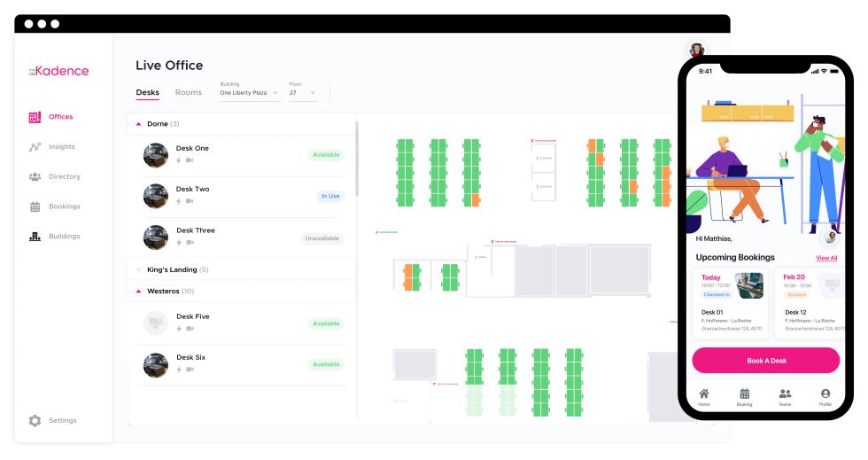Tap the Profile icon in phone nav
868x460 pixels.
click(x=825, y=394)
